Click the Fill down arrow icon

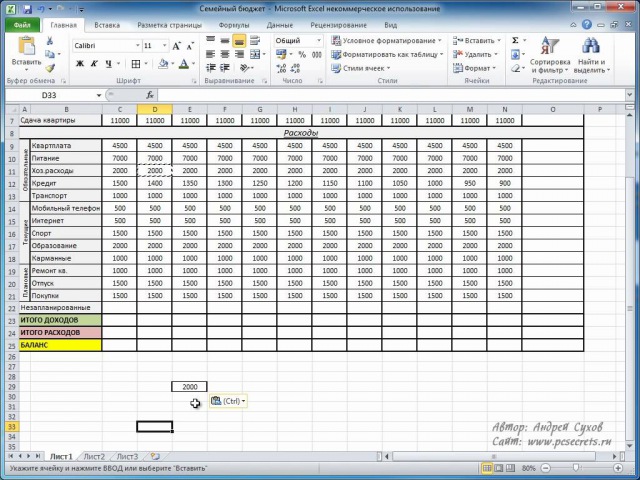[x=516, y=54]
